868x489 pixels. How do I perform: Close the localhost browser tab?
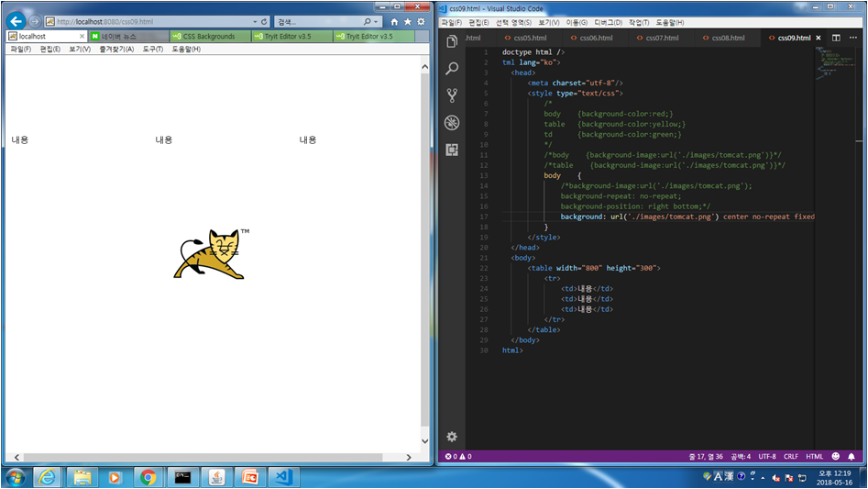coord(82,36)
